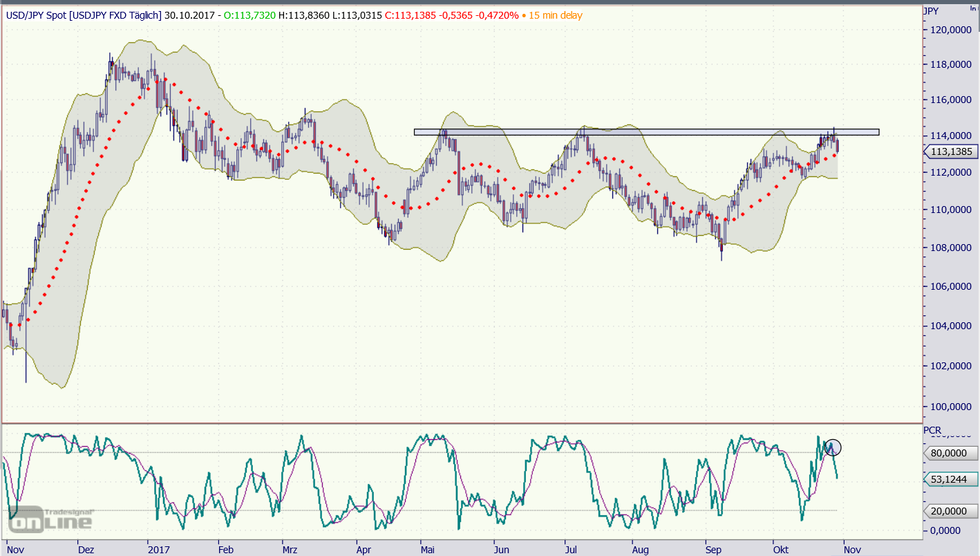
Task: Click the 53,1244 PCR value marker
Action: pos(951,479)
